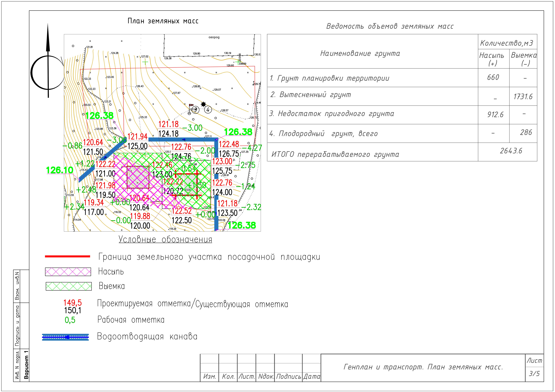Screen dimensions: 555x392
Task: Select the drawing title 'План земляных масс'
Action: [163, 21]
